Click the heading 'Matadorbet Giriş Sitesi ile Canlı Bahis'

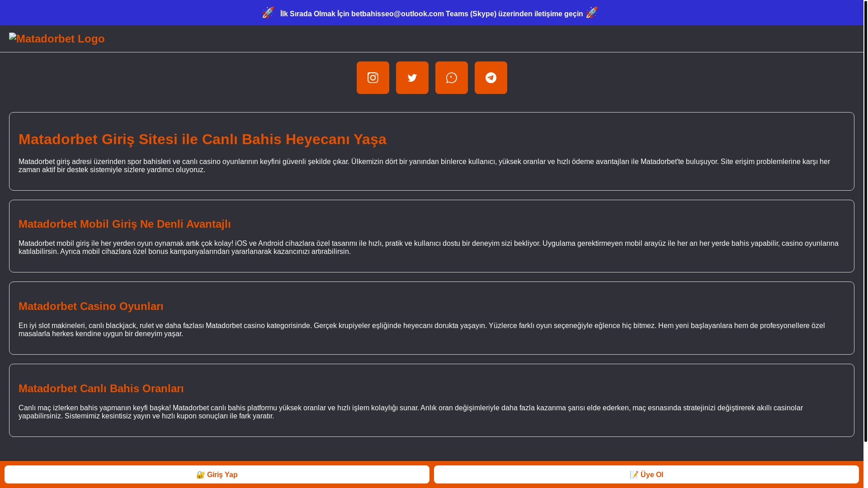pos(203,139)
